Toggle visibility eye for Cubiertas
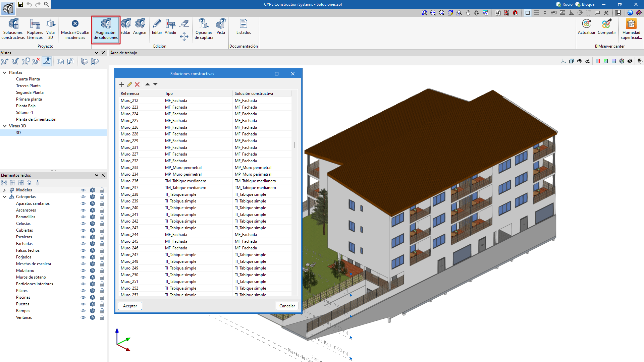 click(x=83, y=230)
